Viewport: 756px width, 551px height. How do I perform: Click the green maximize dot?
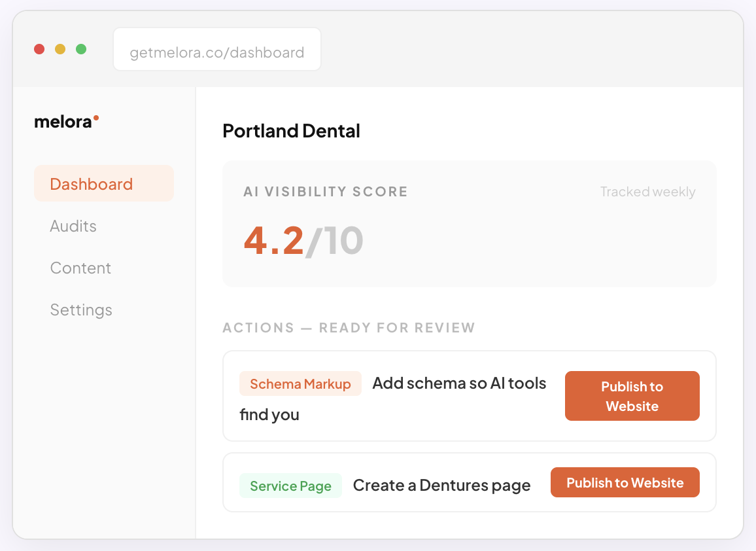click(x=81, y=49)
